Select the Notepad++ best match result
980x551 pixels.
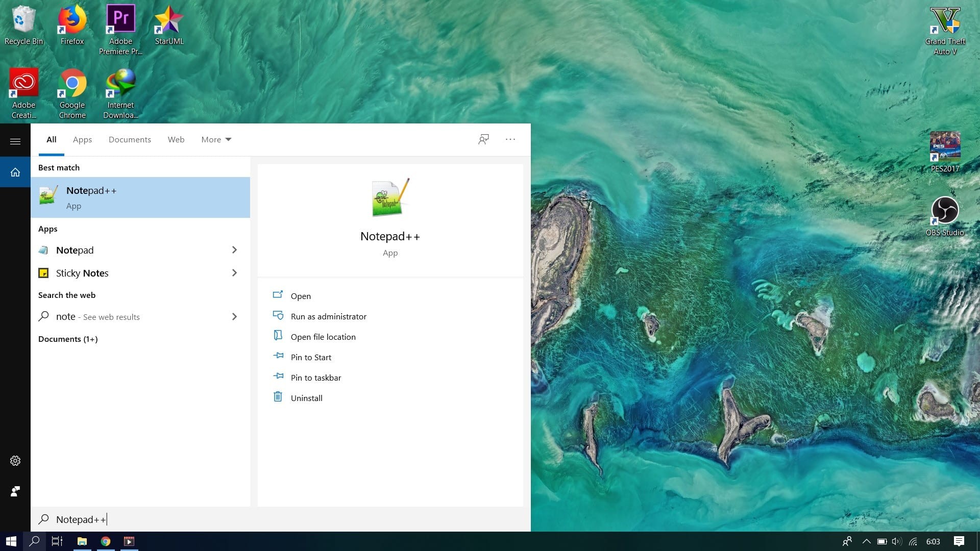coord(140,197)
